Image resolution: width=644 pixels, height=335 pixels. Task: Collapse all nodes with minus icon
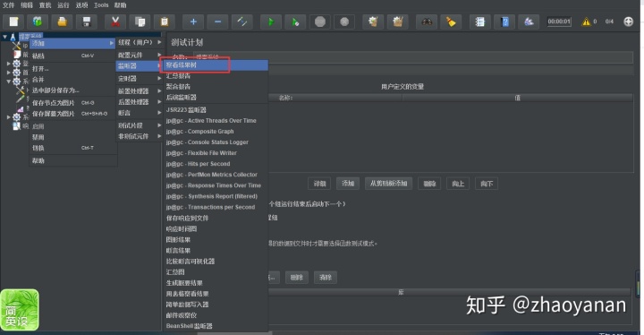218,21
